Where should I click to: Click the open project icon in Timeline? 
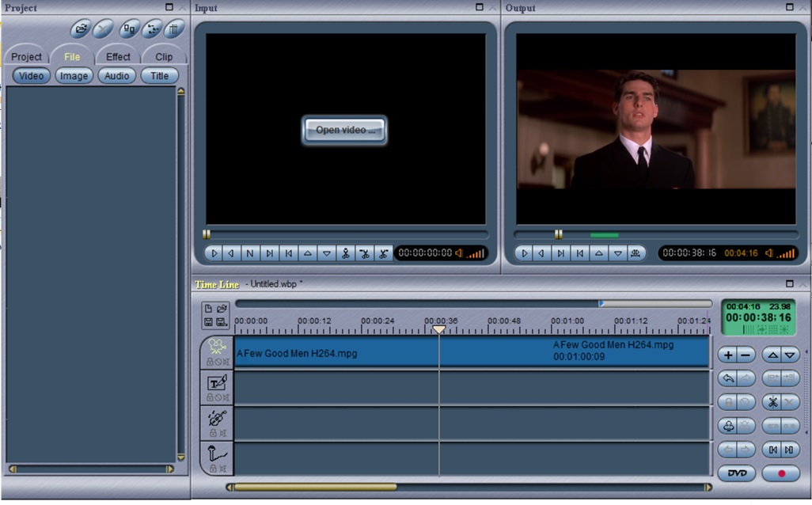point(222,309)
